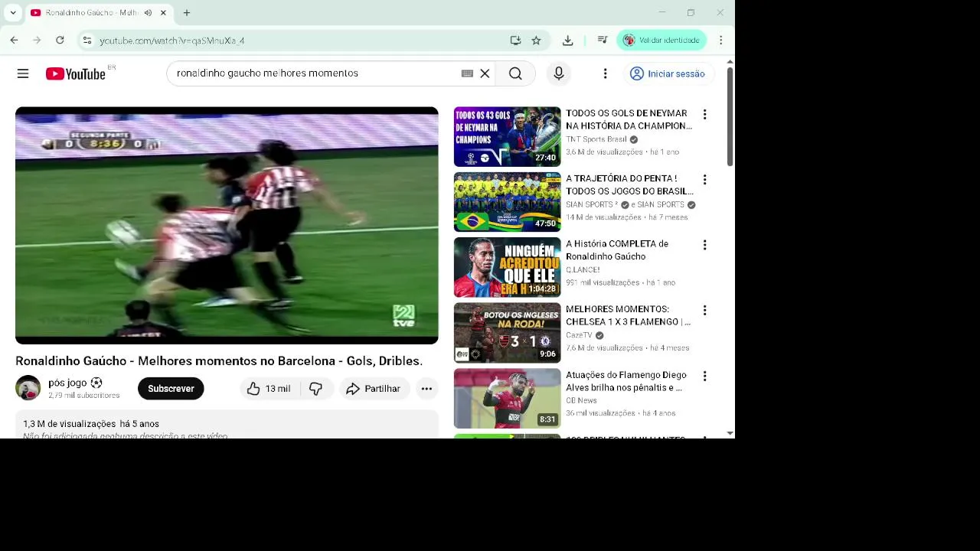Click CB News channel name
The image size is (980, 551).
coord(581,400)
